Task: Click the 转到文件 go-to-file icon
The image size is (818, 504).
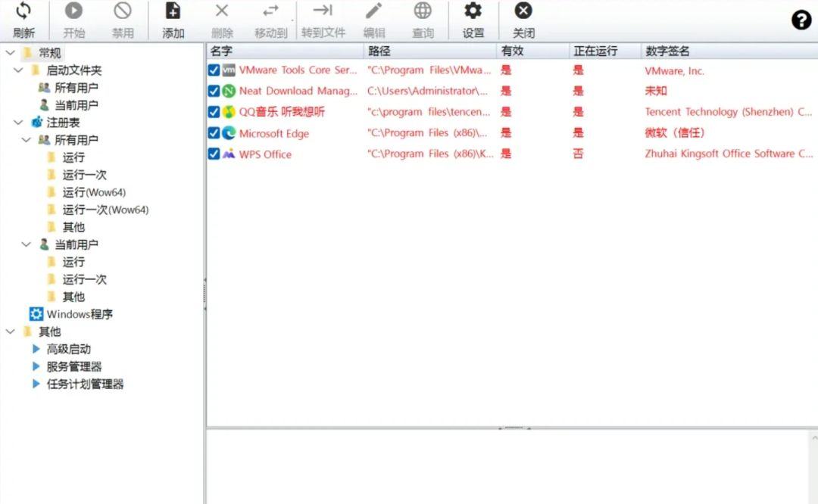Action: tap(323, 11)
